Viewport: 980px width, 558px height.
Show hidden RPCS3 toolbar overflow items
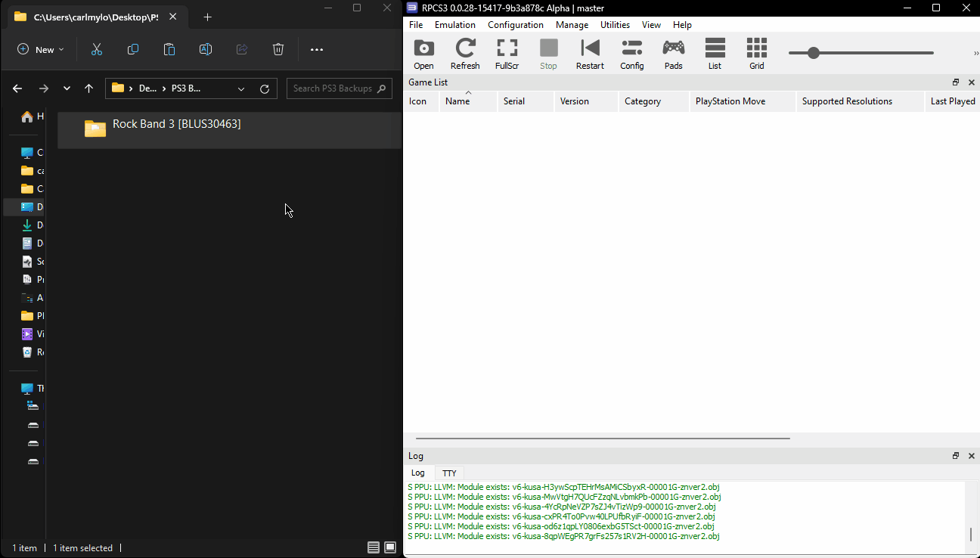(975, 54)
